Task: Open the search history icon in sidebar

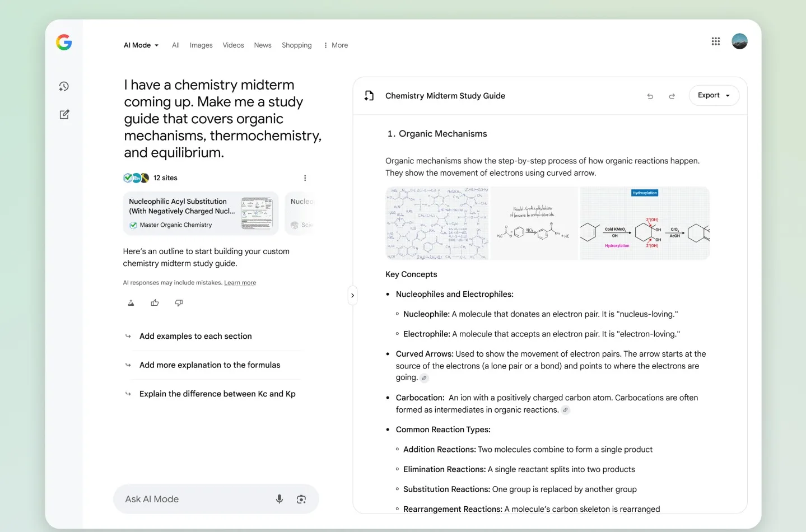Action: (64, 86)
